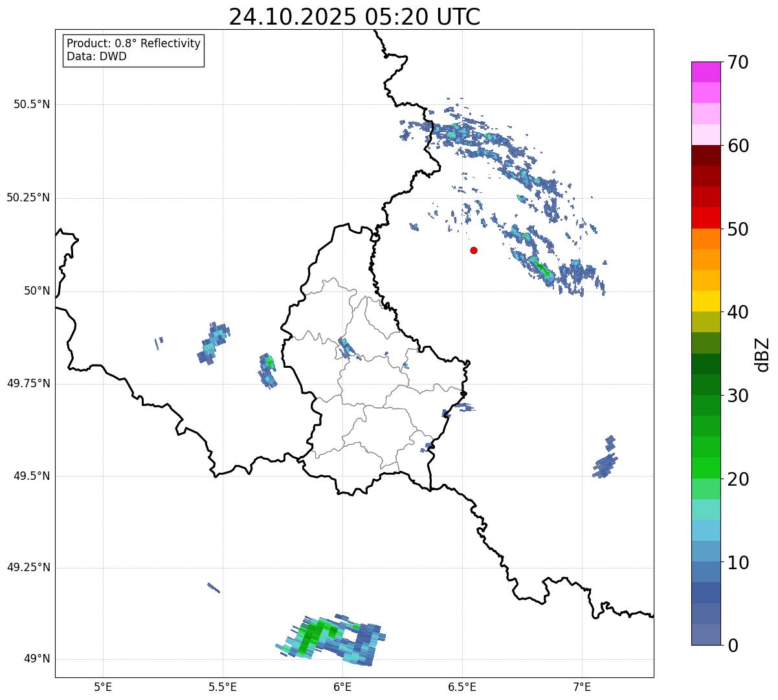Click the 6°E longitude label
The width and height of the screenshot is (778, 700).
[x=342, y=686]
